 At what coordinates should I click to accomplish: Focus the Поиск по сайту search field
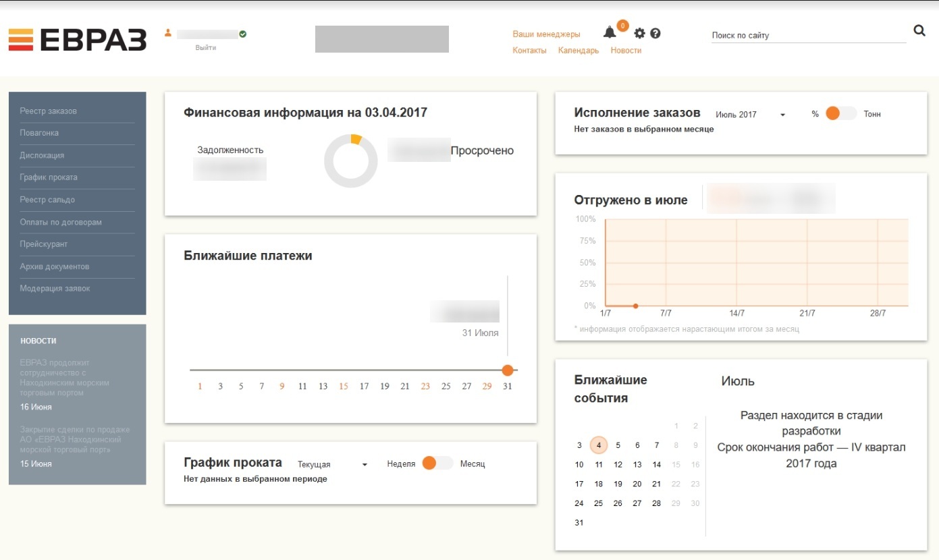point(809,35)
